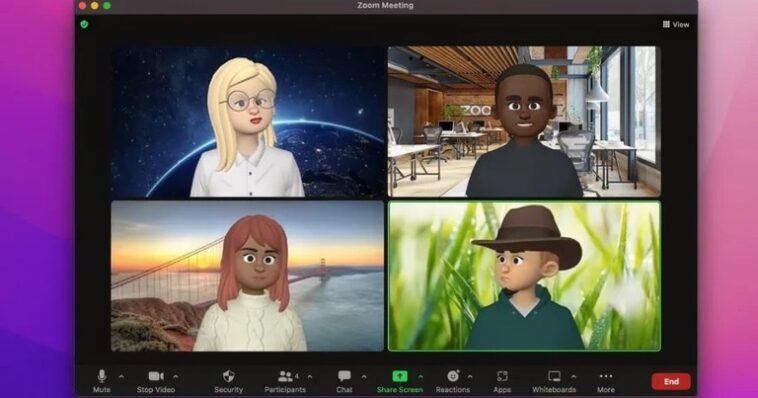Expand arrow next to Participants
This screenshot has height=398, width=758.
point(310,376)
